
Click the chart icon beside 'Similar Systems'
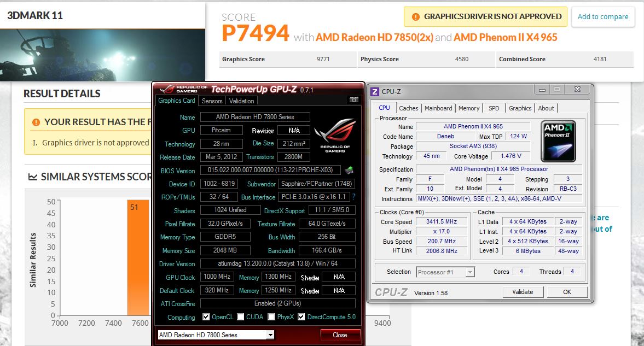(32, 177)
